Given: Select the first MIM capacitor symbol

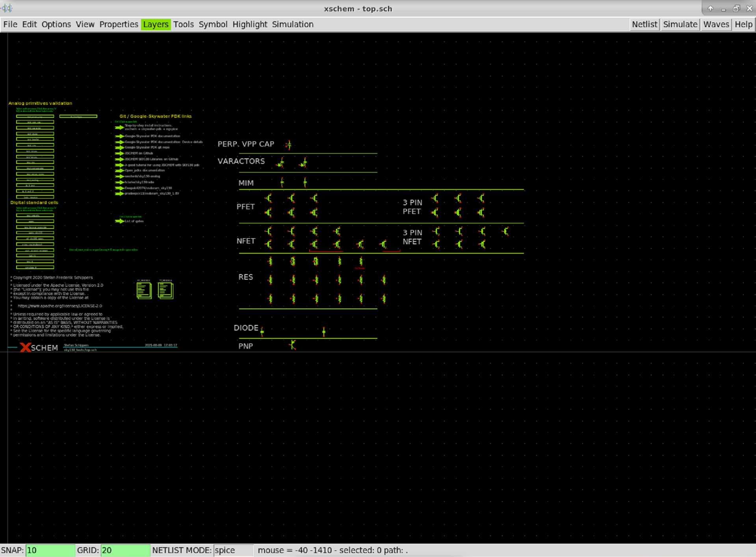Looking at the screenshot, I should (x=282, y=182).
